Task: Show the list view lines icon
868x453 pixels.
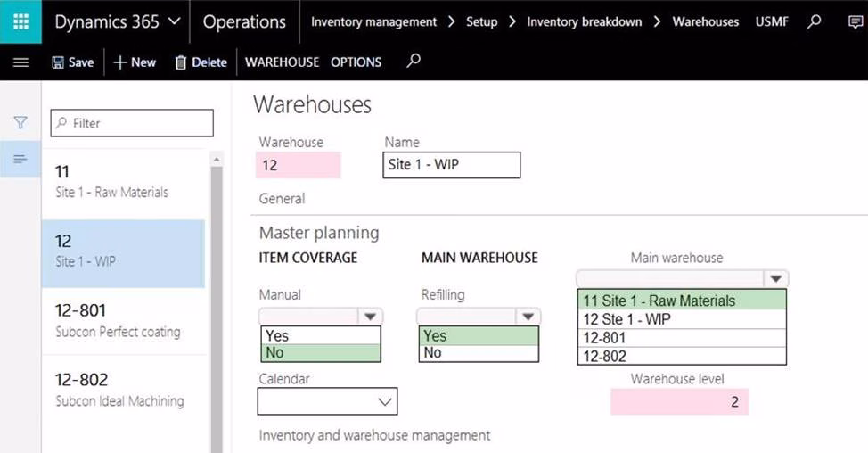Action: point(20,159)
